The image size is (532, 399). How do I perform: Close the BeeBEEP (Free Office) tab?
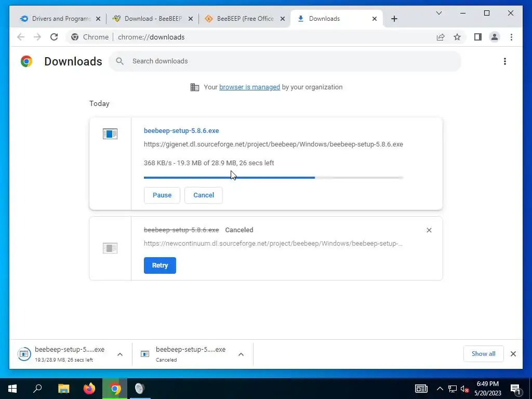[282, 19]
